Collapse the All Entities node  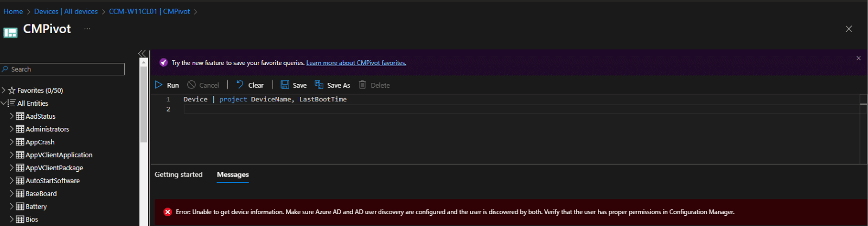pos(3,103)
